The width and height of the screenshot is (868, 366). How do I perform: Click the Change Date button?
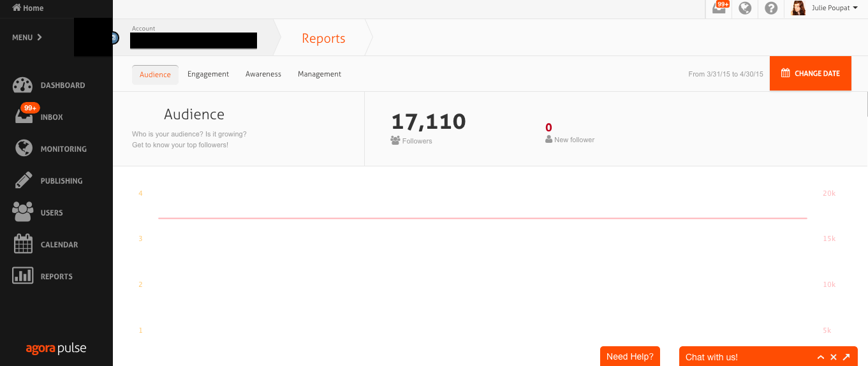point(811,73)
